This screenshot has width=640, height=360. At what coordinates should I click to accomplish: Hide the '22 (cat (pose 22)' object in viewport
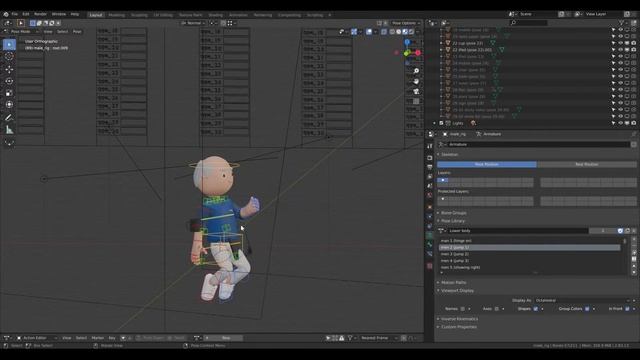[x=620, y=43]
